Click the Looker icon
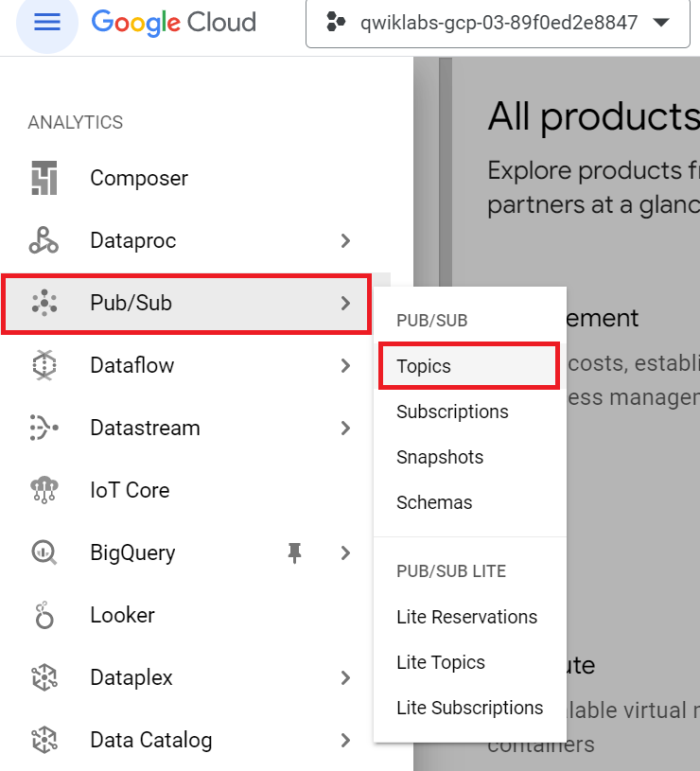This screenshot has height=771, width=700. pos(44,615)
